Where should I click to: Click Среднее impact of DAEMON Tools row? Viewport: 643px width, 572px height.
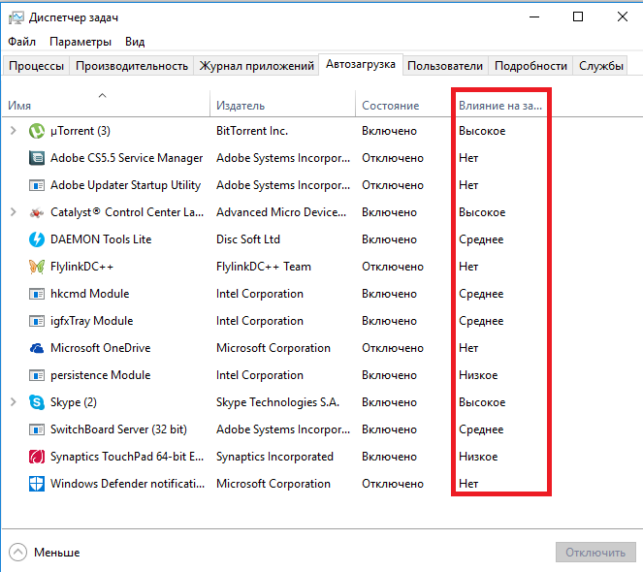tap(481, 239)
